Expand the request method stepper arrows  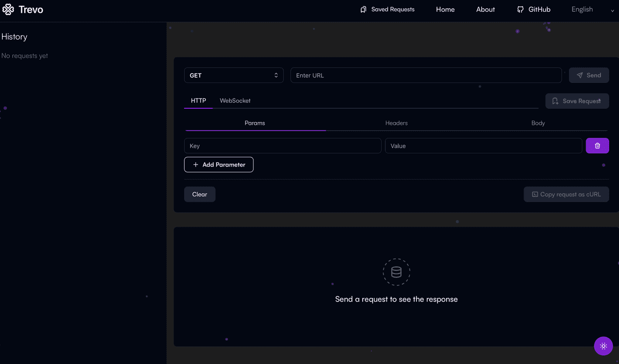276,75
